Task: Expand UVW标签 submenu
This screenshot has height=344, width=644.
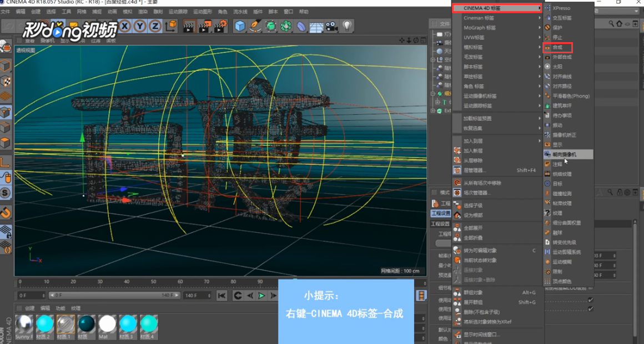Action: coord(497,37)
